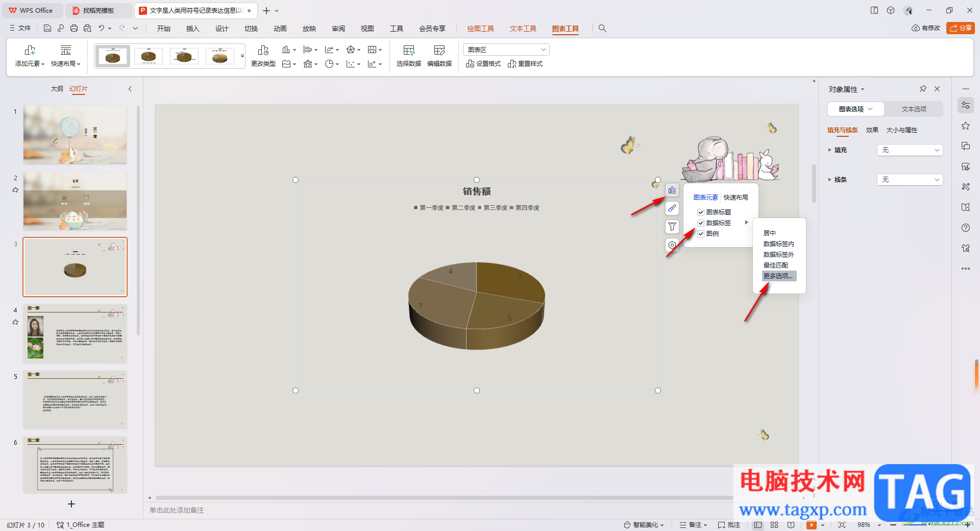Click the undo arrow icon
The image size is (980, 531).
pos(102,29)
